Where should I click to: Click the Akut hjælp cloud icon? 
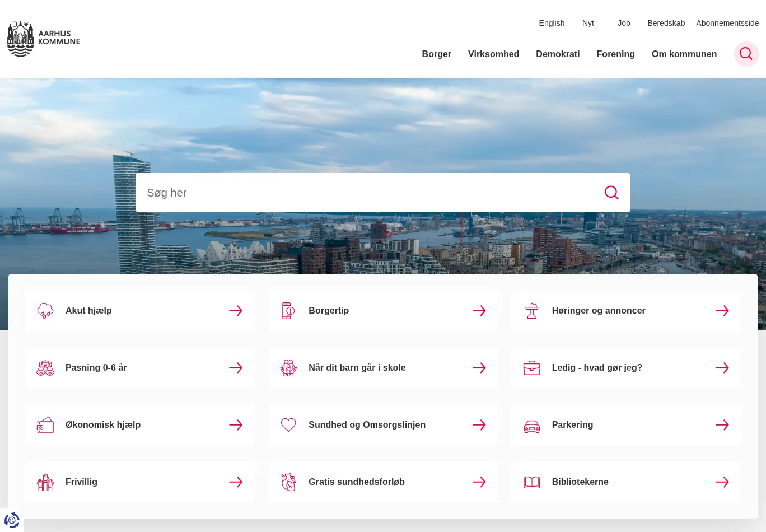45,311
